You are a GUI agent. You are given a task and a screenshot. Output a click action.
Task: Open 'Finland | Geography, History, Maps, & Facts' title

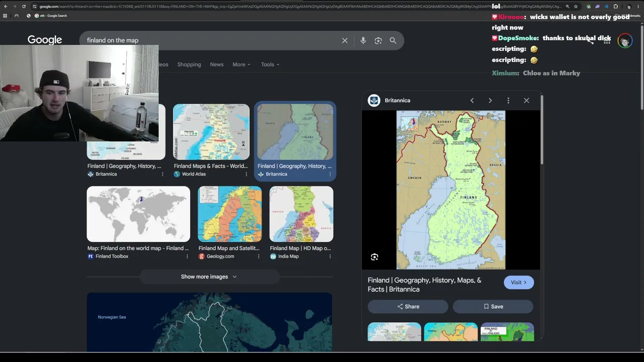tap(425, 285)
